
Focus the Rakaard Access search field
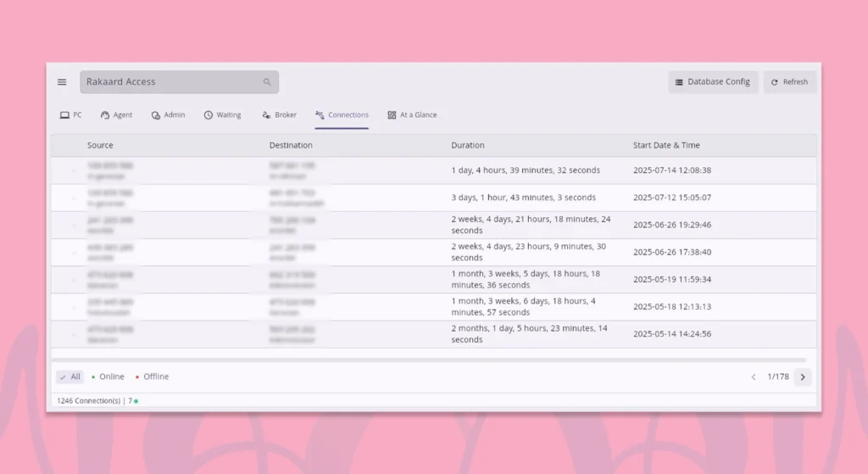[180, 82]
